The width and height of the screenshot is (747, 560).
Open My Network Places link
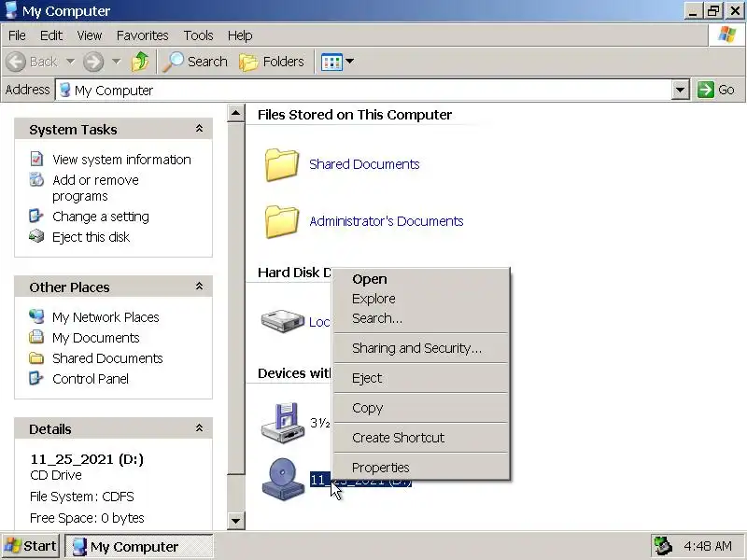[106, 317]
